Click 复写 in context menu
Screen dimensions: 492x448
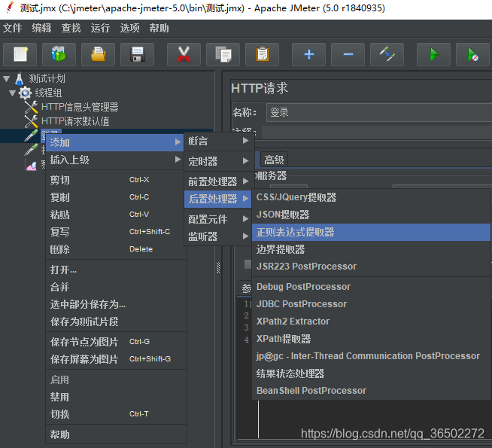tap(116, 232)
